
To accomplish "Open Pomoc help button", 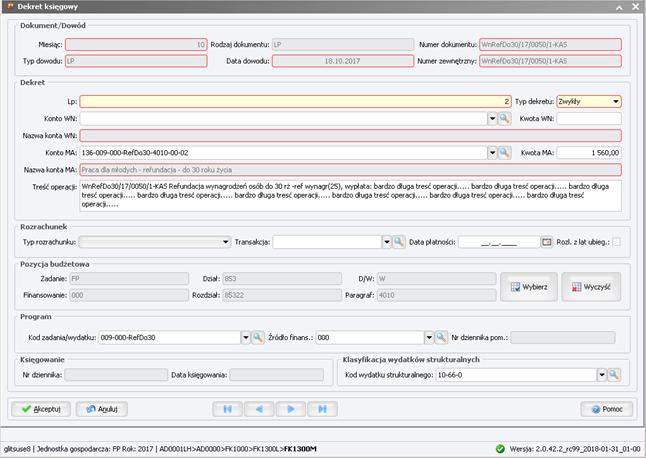I will coord(607,409).
